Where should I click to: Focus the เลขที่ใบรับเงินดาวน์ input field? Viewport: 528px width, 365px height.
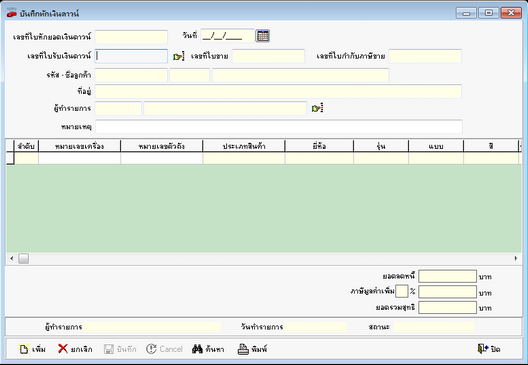[131, 56]
